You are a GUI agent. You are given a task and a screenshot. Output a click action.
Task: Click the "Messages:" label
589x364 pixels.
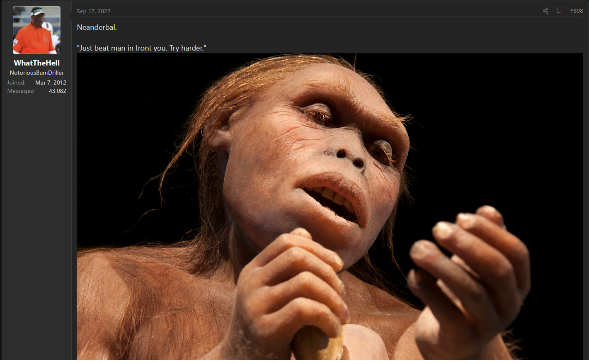click(x=21, y=91)
